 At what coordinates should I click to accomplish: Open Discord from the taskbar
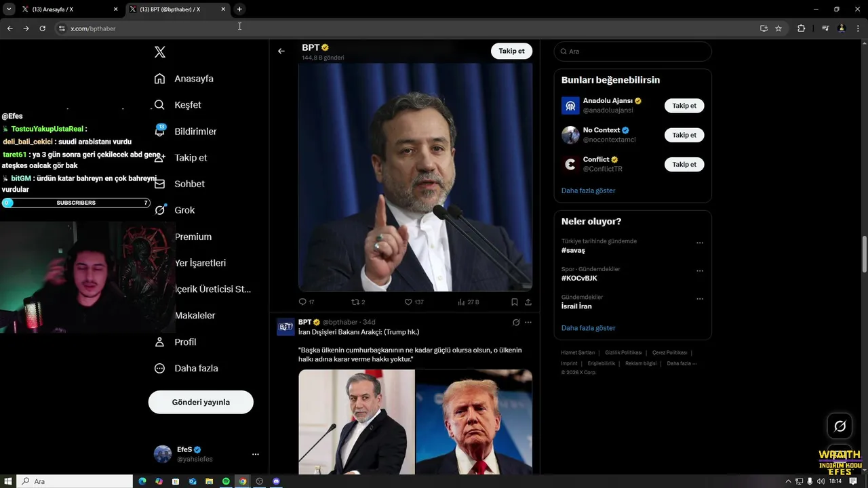click(275, 481)
